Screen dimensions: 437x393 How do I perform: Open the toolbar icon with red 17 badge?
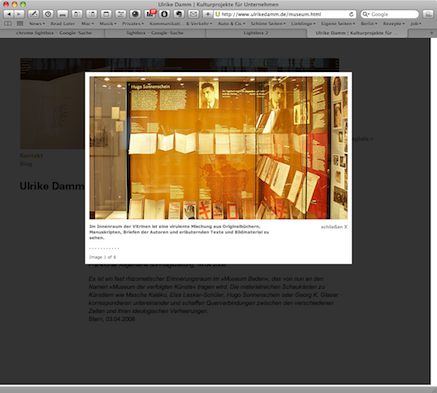(150, 14)
